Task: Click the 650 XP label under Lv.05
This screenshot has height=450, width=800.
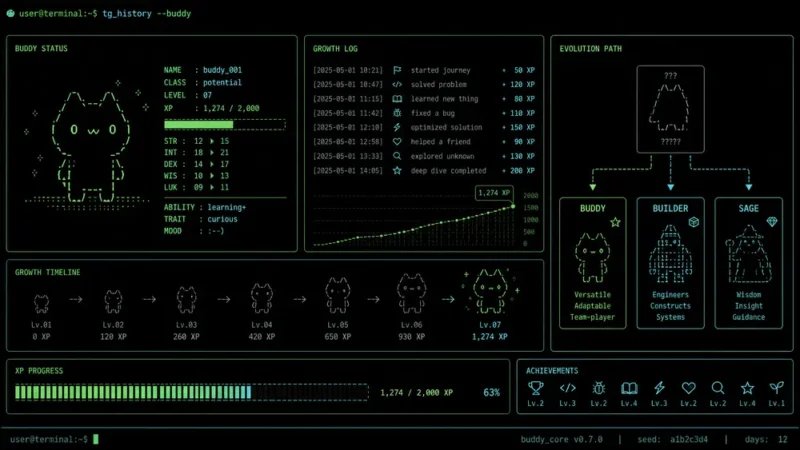Action: 338,337
